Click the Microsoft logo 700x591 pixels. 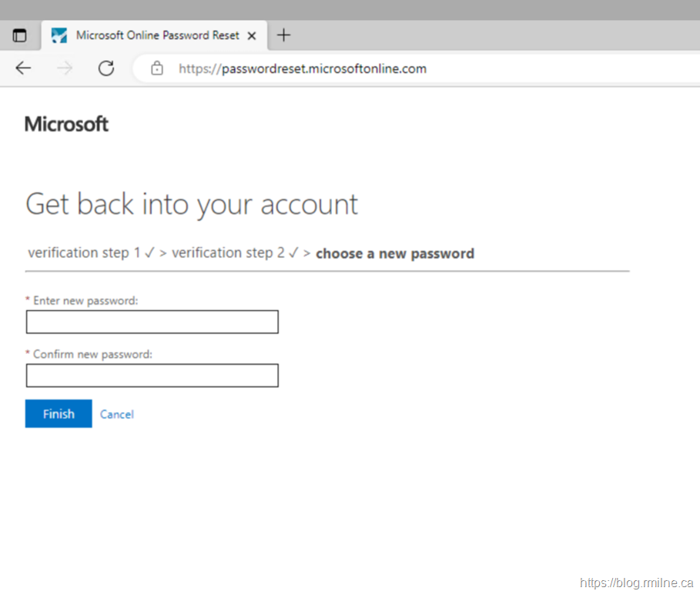click(x=66, y=124)
